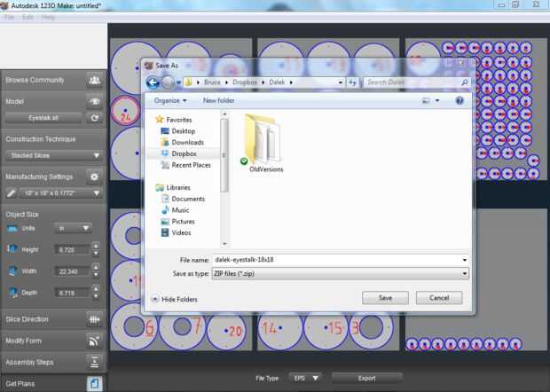
Task: Open Assembly Steps icon
Action: point(94,362)
